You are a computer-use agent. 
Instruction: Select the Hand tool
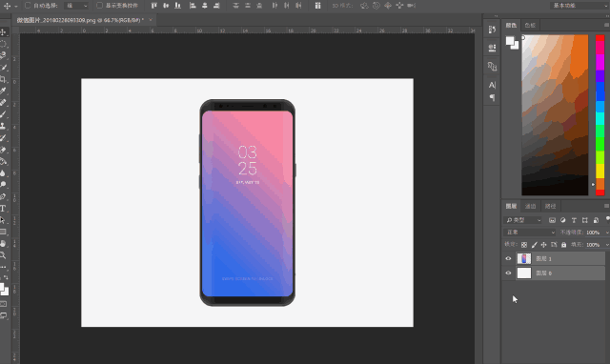click(x=3, y=243)
